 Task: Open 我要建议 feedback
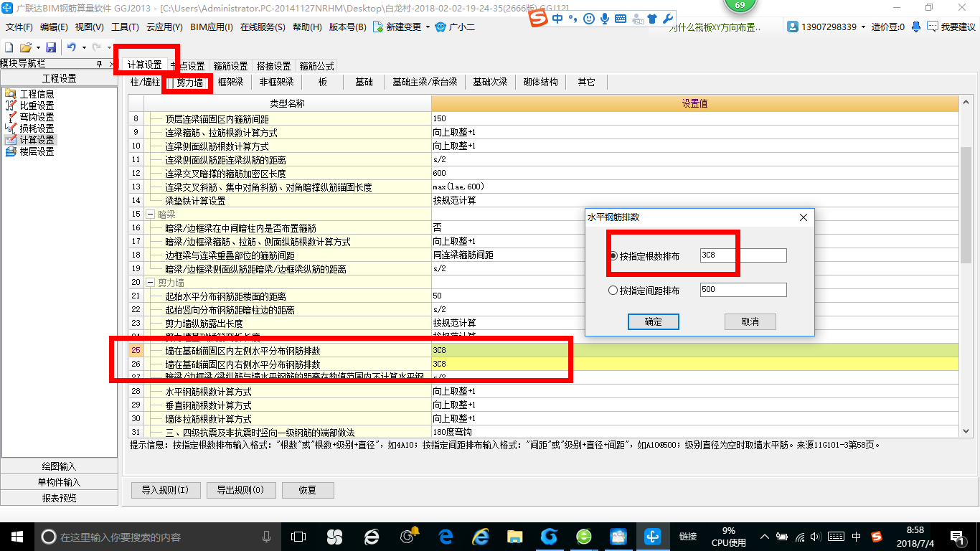pyautogui.click(x=951, y=27)
